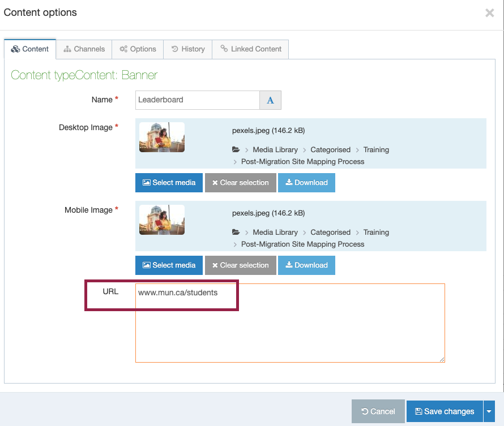Viewport: 504px width, 426px height.
Task: Click Media Library in Mobile Image path
Action: (x=275, y=232)
